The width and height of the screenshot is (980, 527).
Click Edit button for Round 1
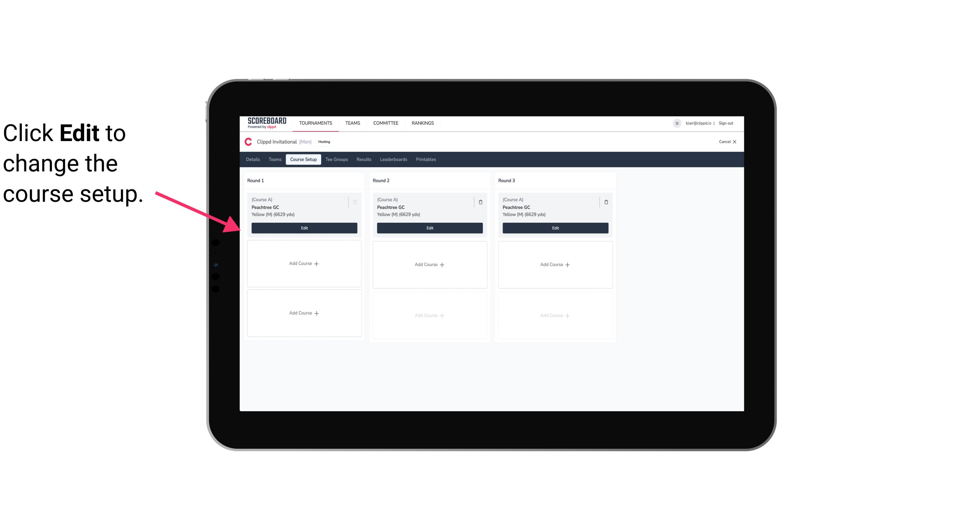point(304,228)
